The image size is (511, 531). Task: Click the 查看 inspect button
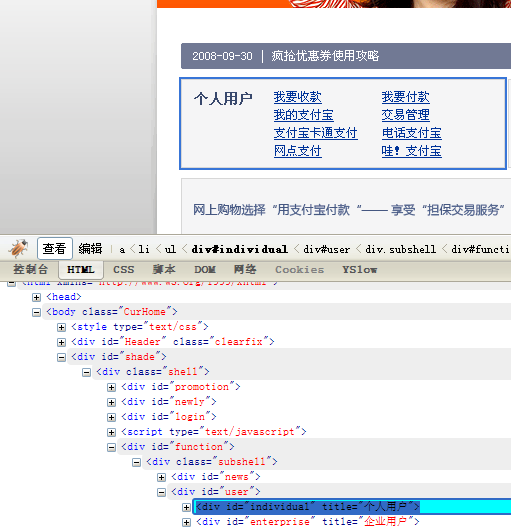(x=55, y=249)
